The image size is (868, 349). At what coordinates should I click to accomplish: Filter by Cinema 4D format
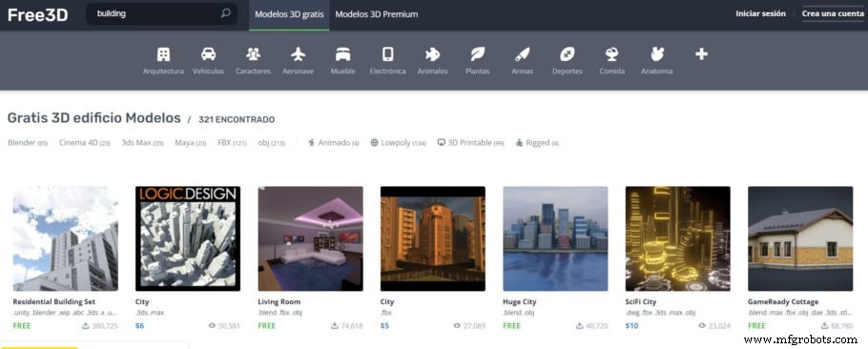[85, 143]
